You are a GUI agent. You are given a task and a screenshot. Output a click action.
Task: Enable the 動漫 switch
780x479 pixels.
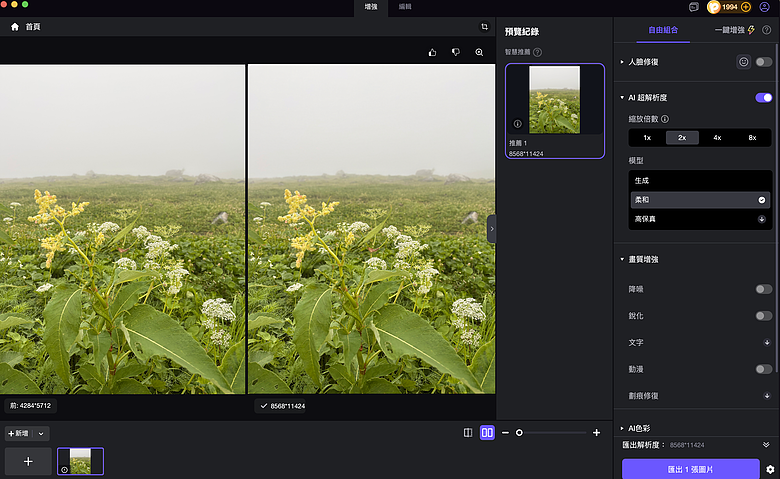[x=764, y=369]
